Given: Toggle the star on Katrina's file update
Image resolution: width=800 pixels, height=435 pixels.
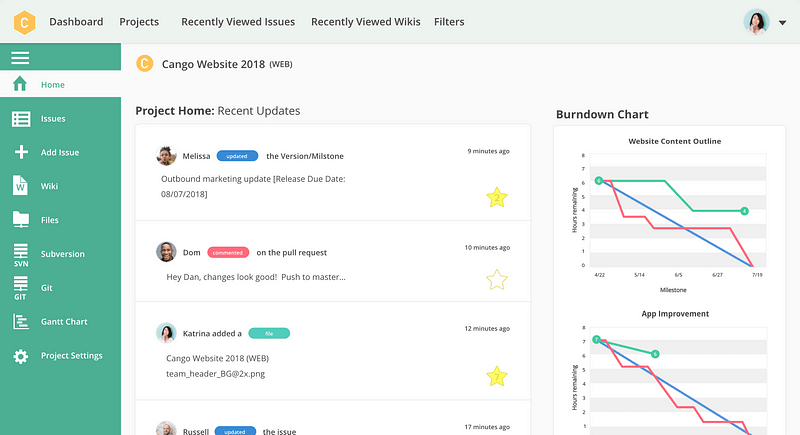Looking at the screenshot, I should tap(496, 376).
